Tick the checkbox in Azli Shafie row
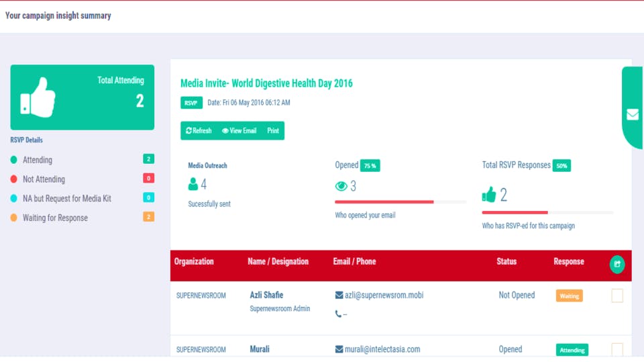 point(617,296)
